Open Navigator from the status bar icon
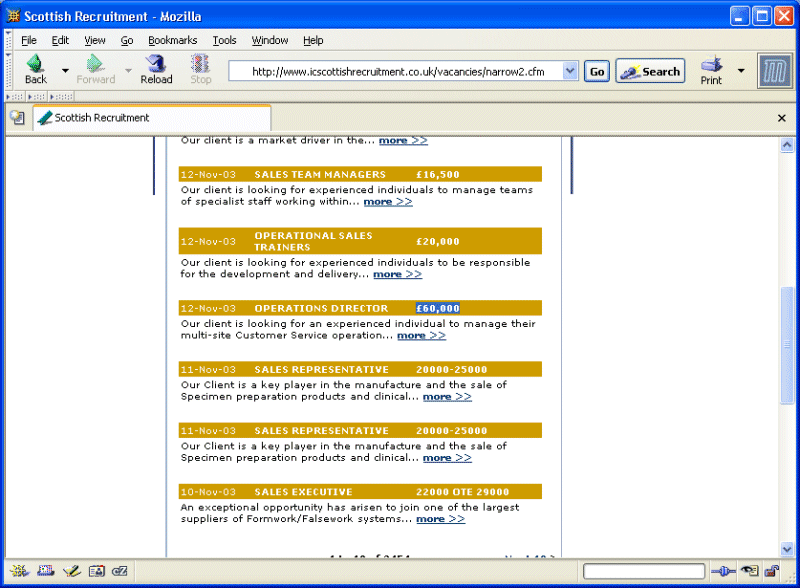800x588 pixels. click(19, 571)
